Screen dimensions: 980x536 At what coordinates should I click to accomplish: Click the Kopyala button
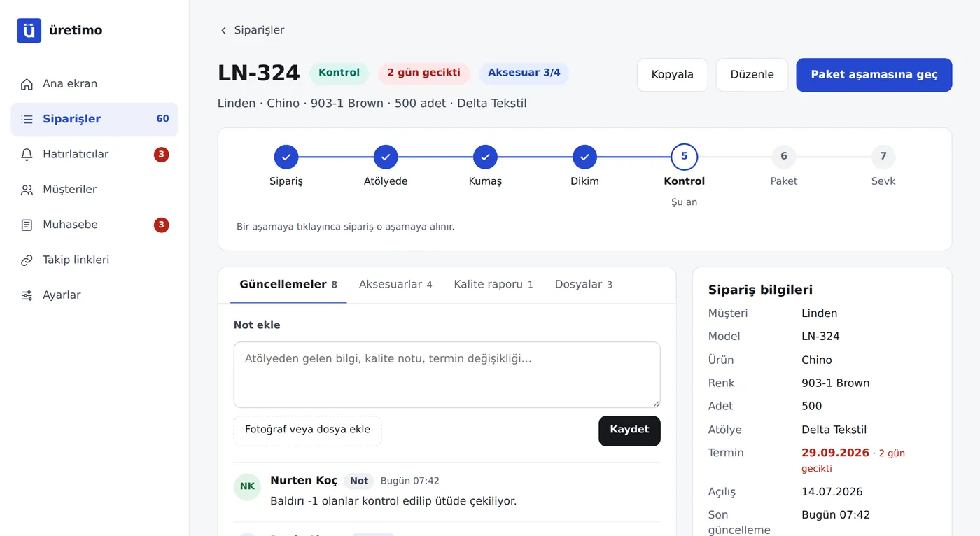point(673,75)
